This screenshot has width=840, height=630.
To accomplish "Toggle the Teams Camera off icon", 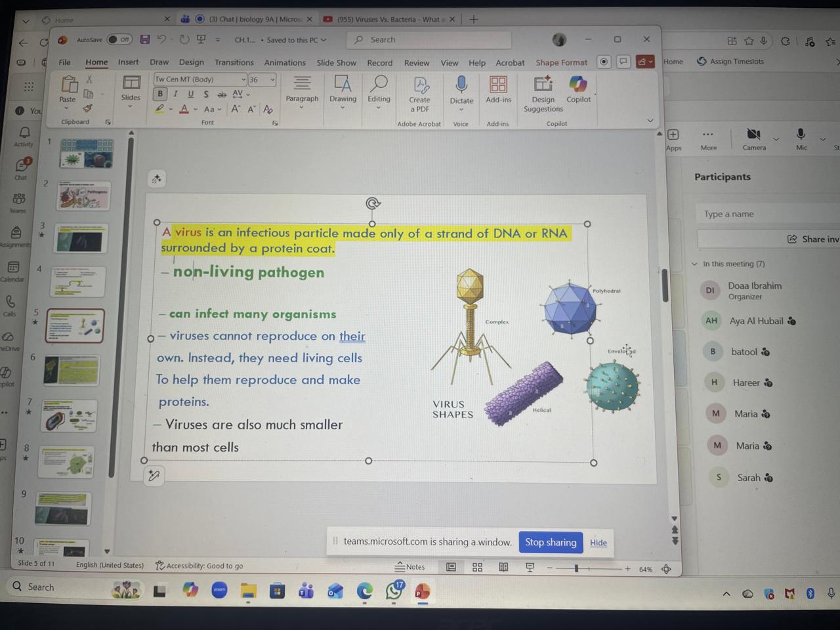I will (x=753, y=135).
